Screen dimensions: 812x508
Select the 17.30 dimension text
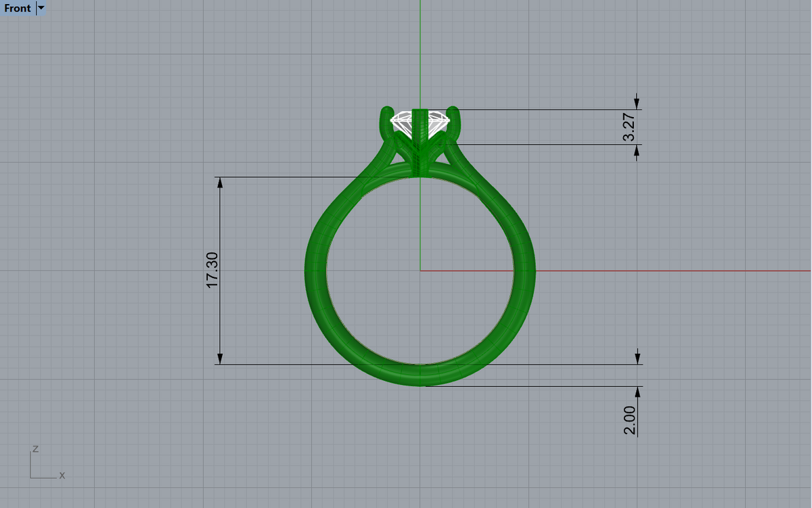(x=212, y=270)
